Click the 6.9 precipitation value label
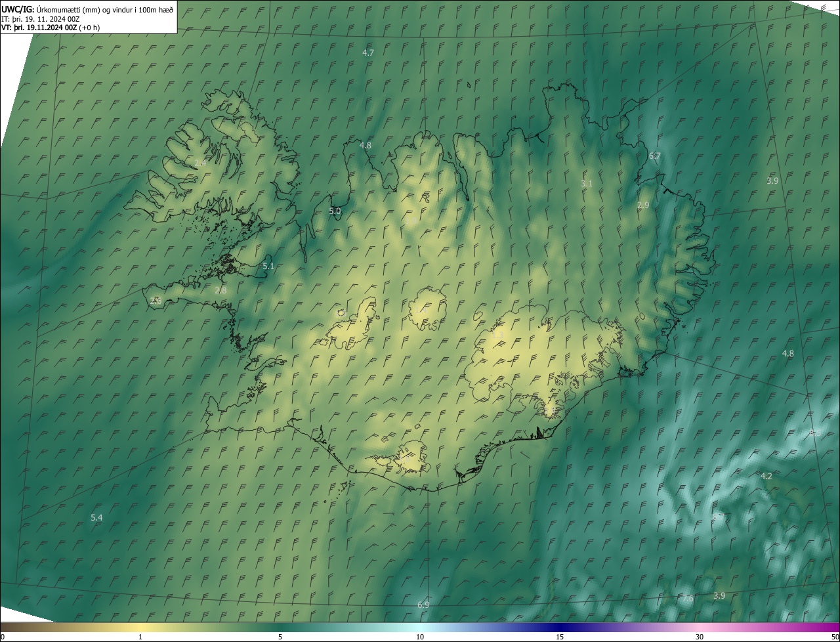The width and height of the screenshot is (840, 642). (x=423, y=605)
